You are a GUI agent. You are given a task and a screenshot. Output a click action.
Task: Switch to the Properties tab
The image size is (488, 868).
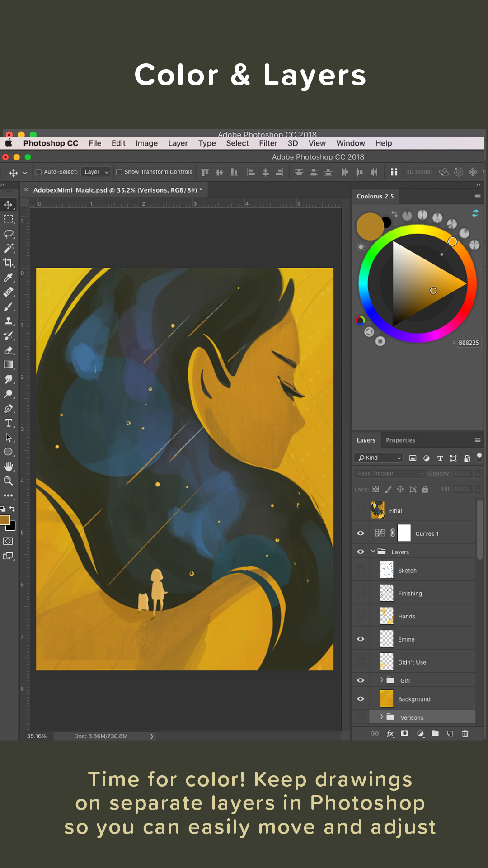coord(400,440)
